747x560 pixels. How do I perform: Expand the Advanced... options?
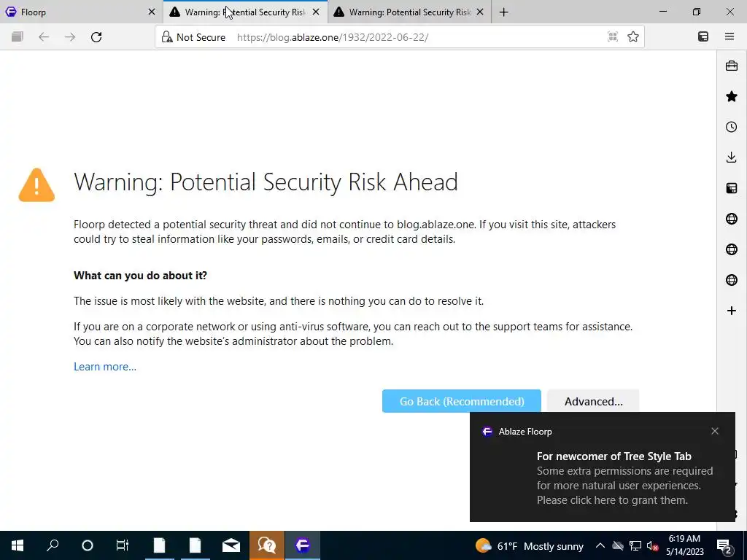coord(593,402)
